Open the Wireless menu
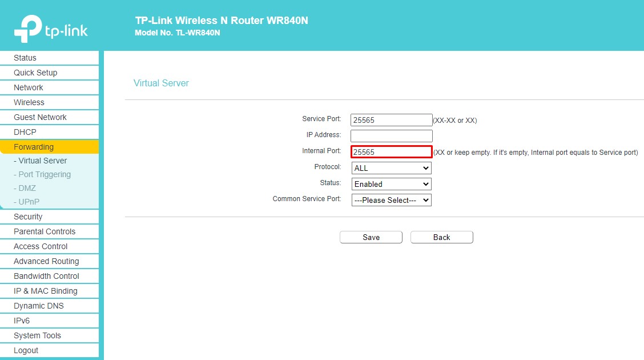644x360 pixels. coord(49,102)
